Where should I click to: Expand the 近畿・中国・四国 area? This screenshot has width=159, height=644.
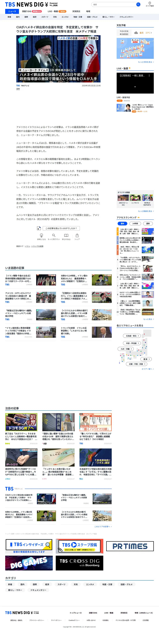(136, 364)
